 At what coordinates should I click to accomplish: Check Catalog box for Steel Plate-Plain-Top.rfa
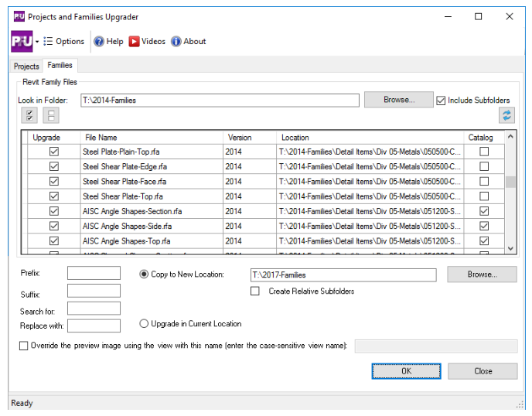click(484, 152)
